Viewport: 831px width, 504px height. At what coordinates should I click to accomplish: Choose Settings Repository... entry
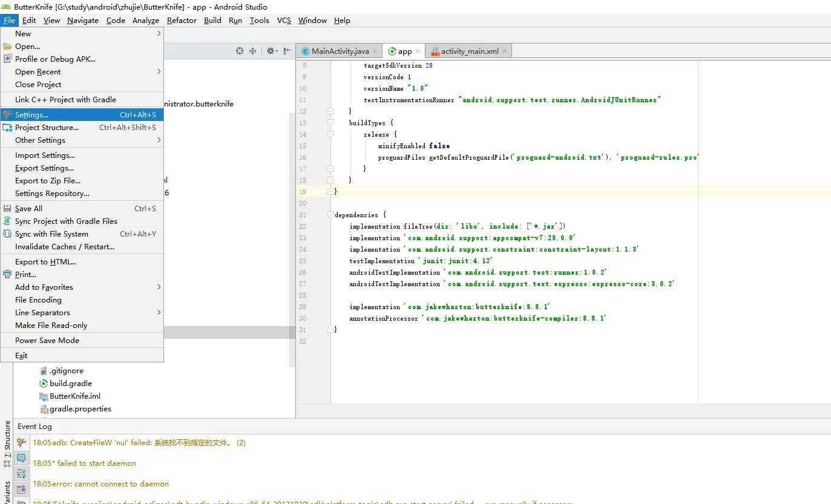pyautogui.click(x=82, y=193)
